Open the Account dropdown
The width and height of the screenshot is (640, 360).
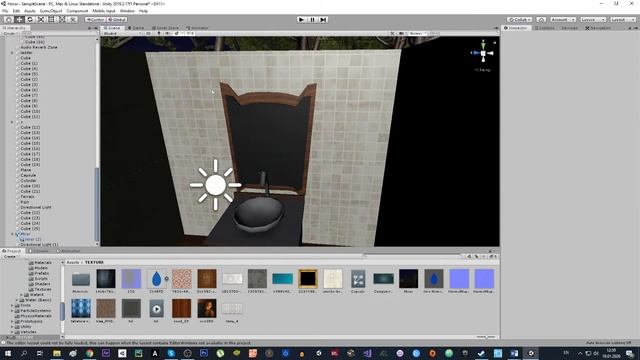(x=562, y=19)
